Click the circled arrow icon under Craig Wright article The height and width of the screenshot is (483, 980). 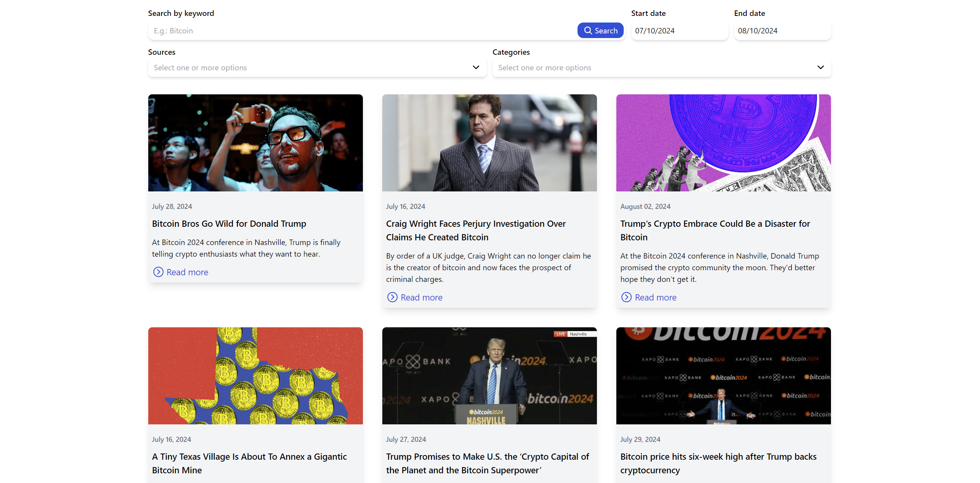392,297
